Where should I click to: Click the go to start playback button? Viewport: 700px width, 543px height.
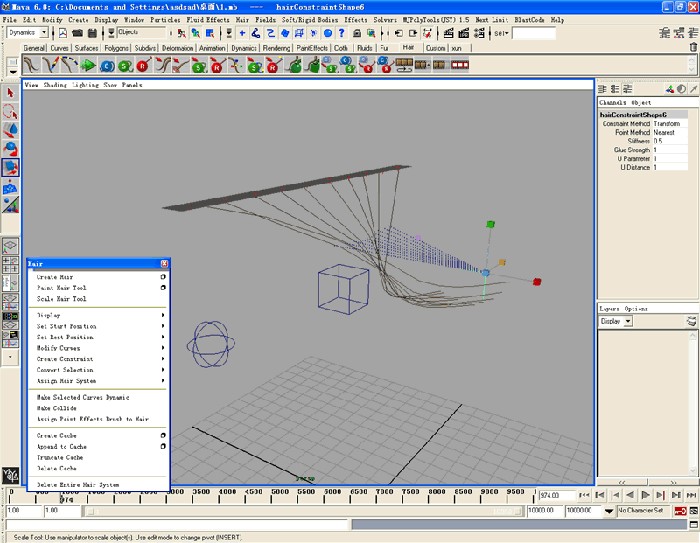click(584, 495)
